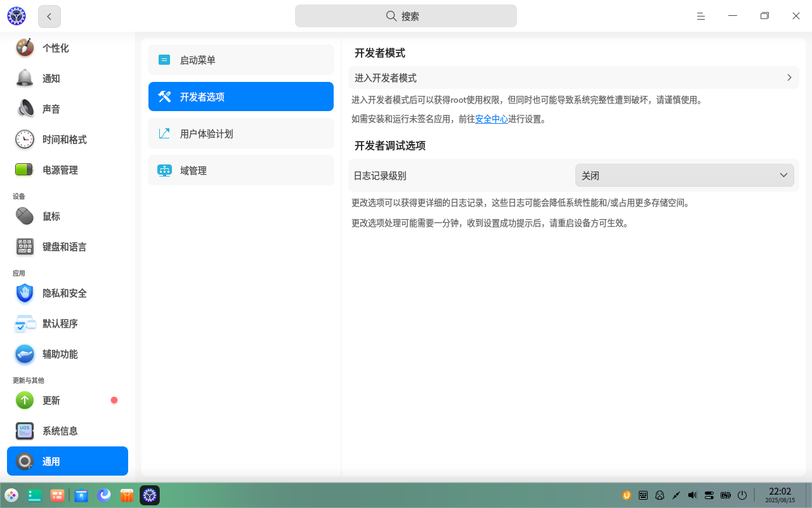Open Enter Developer Mode (进入开发者模式) row
This screenshot has height=508, width=812.
(x=573, y=78)
